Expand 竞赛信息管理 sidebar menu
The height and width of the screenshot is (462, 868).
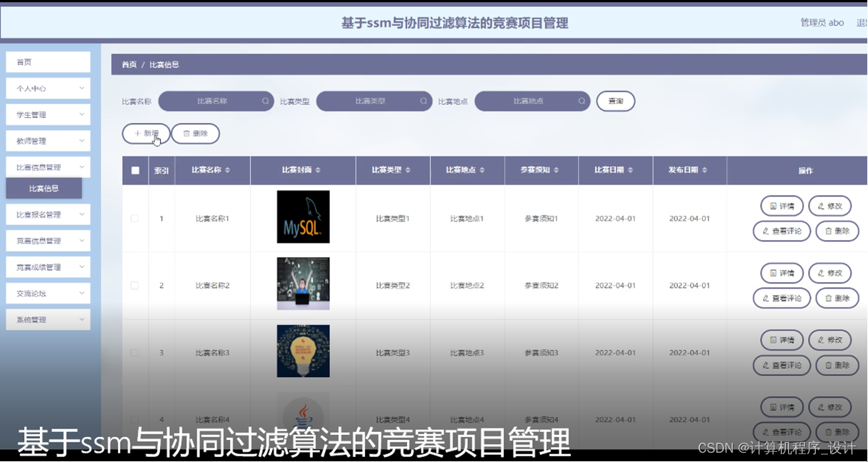pyautogui.click(x=48, y=241)
